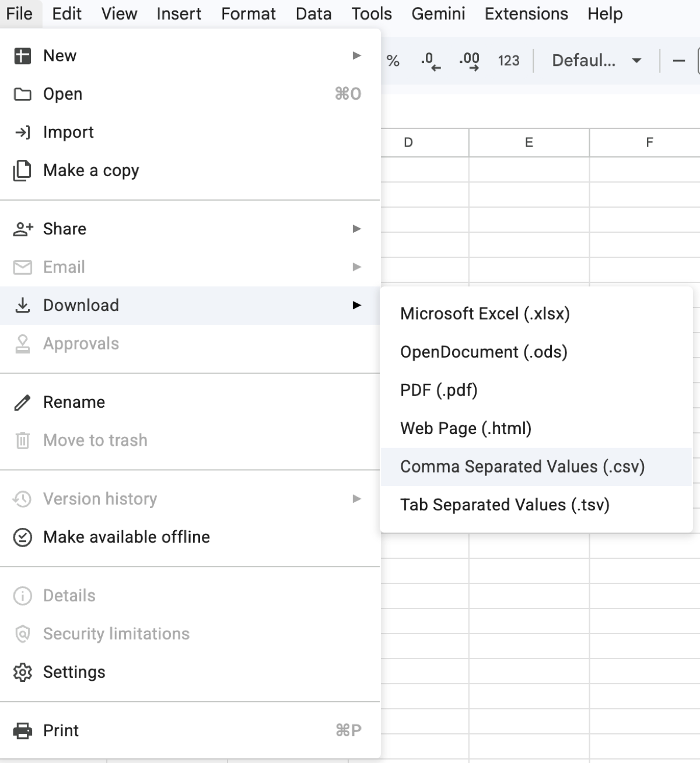Open more number formats via 123 icon
The image size is (700, 763).
[x=508, y=60]
